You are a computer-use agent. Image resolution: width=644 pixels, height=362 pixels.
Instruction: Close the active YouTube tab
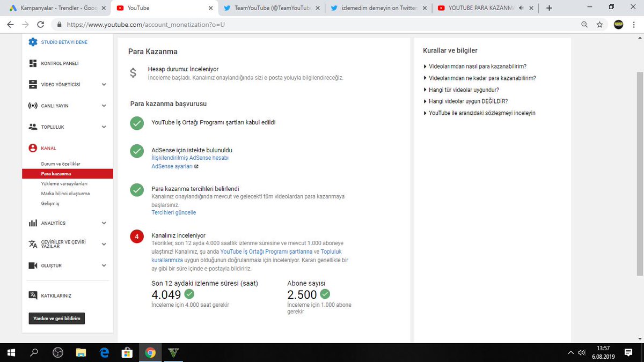210,8
